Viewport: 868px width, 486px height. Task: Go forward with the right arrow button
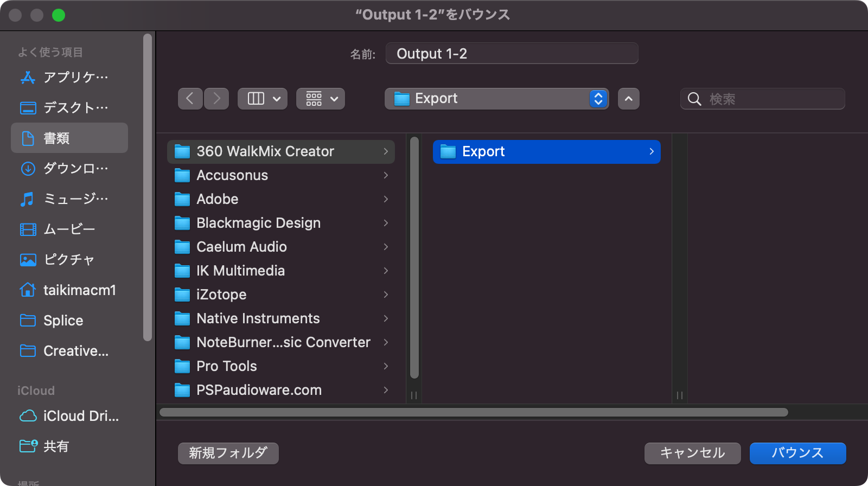coord(216,99)
